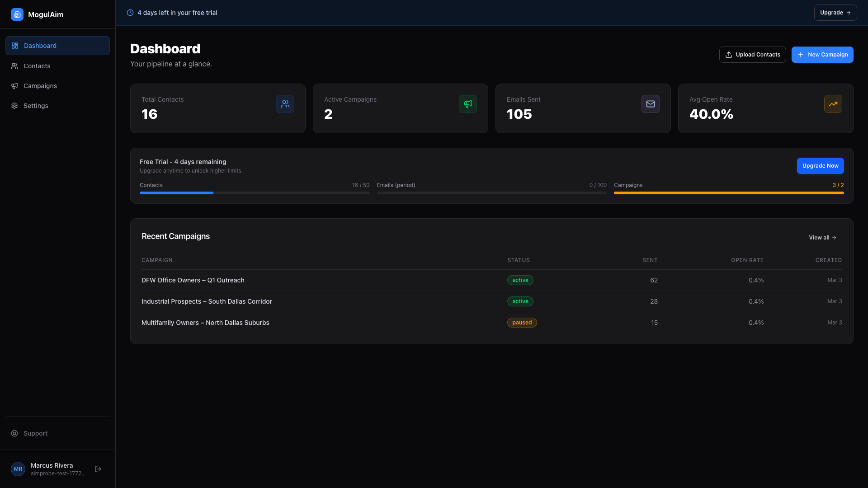
Task: Click the users icon on Total Contacts card
Action: [x=285, y=103]
